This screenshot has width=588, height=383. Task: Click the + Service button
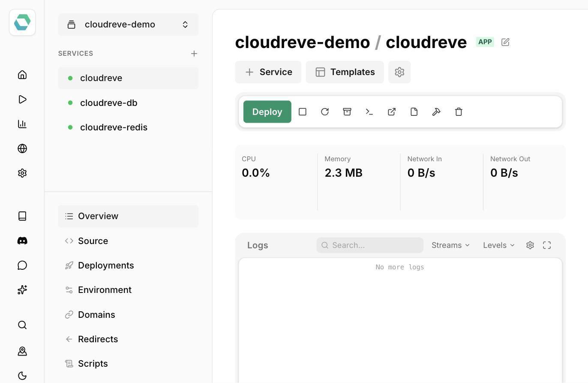click(268, 72)
